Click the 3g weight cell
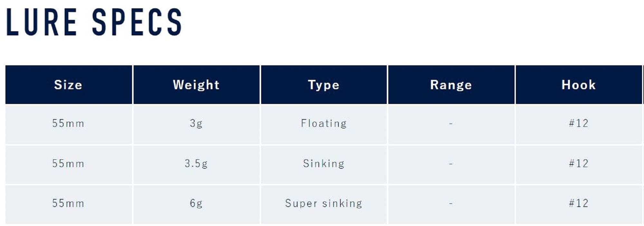The width and height of the screenshot is (644, 226). coord(196,123)
